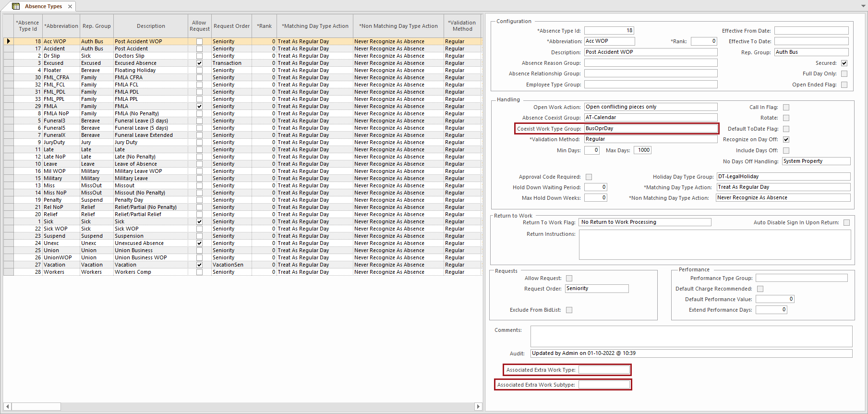Select the Jury Duty row in the grid
Screen dimensions: 868x414
[126, 142]
